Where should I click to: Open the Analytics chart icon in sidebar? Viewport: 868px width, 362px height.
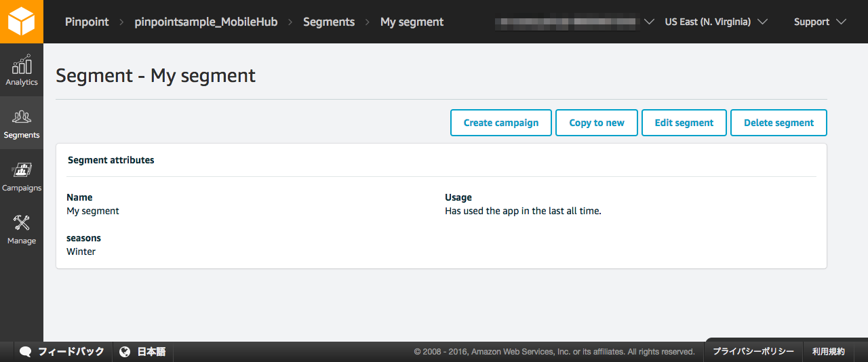(x=22, y=66)
